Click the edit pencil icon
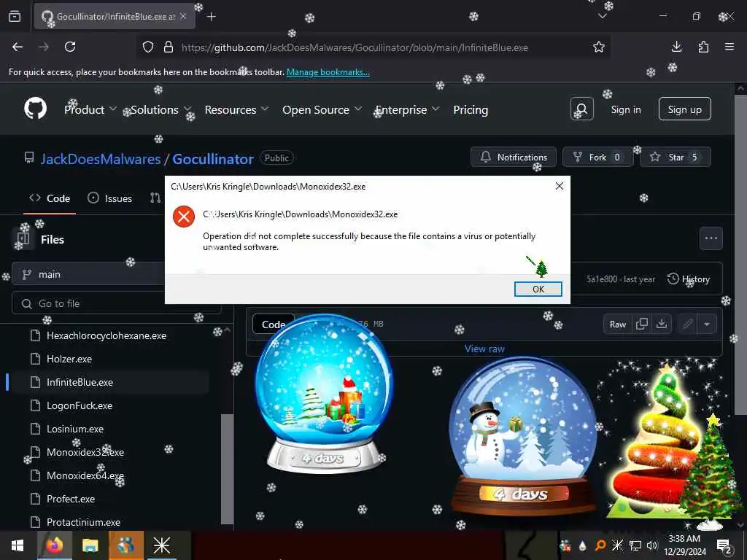 coord(687,324)
